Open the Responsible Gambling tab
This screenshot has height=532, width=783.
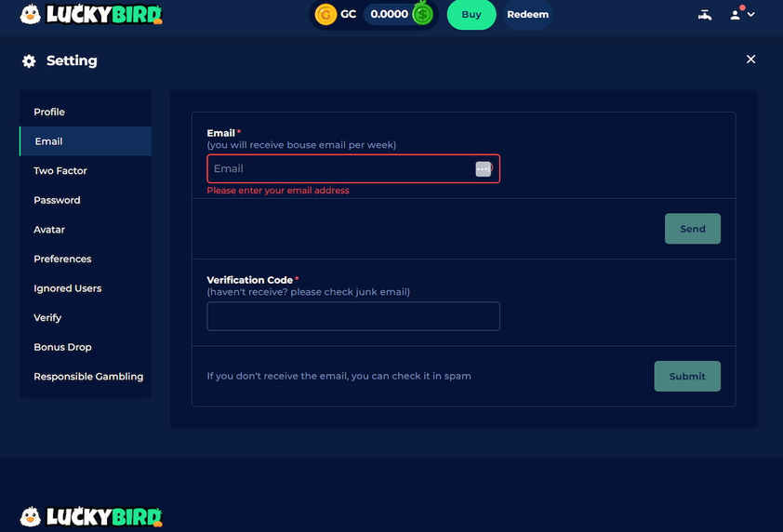86,376
